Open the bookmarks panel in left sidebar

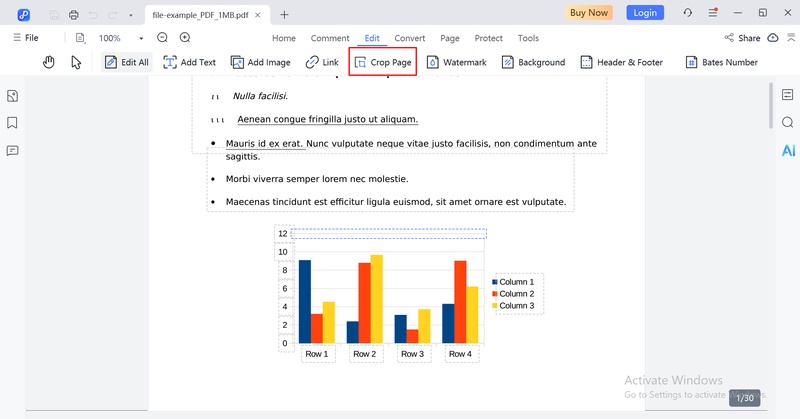(12, 123)
